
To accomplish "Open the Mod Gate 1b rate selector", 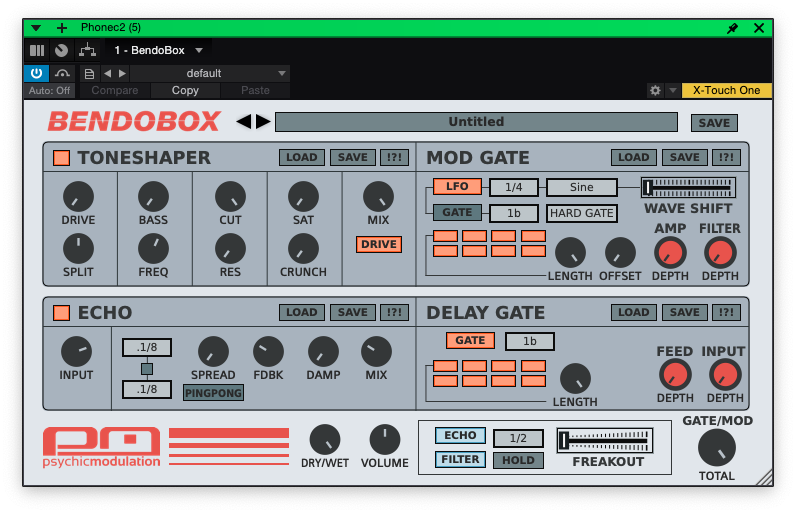I will coord(514,213).
